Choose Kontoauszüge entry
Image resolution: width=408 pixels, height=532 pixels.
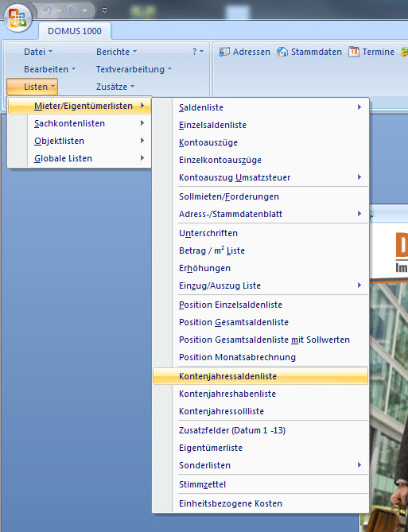pos(260,142)
